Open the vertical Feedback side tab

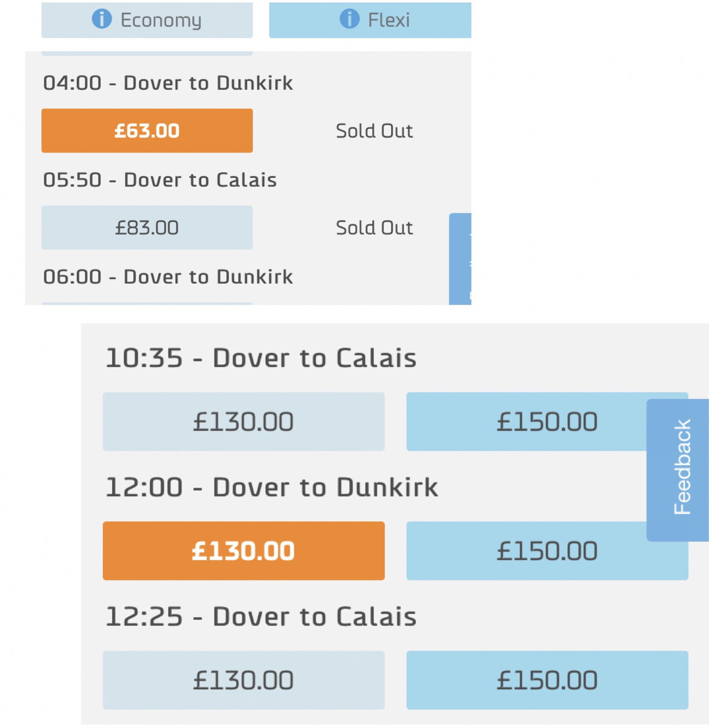coord(678,470)
